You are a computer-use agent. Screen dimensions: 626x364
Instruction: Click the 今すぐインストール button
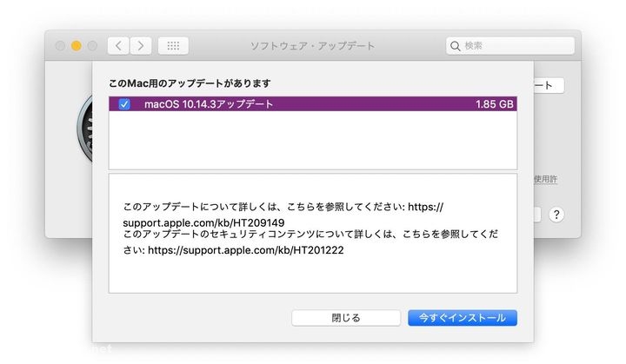(x=462, y=318)
